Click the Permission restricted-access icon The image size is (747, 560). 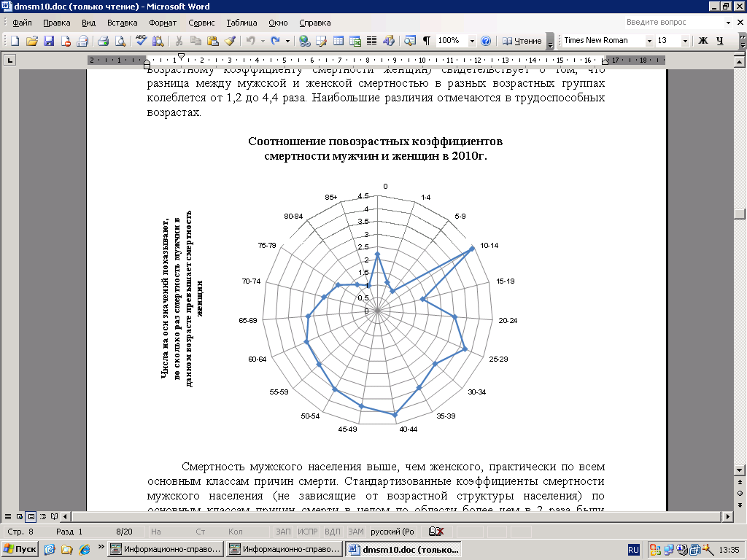tap(65, 41)
